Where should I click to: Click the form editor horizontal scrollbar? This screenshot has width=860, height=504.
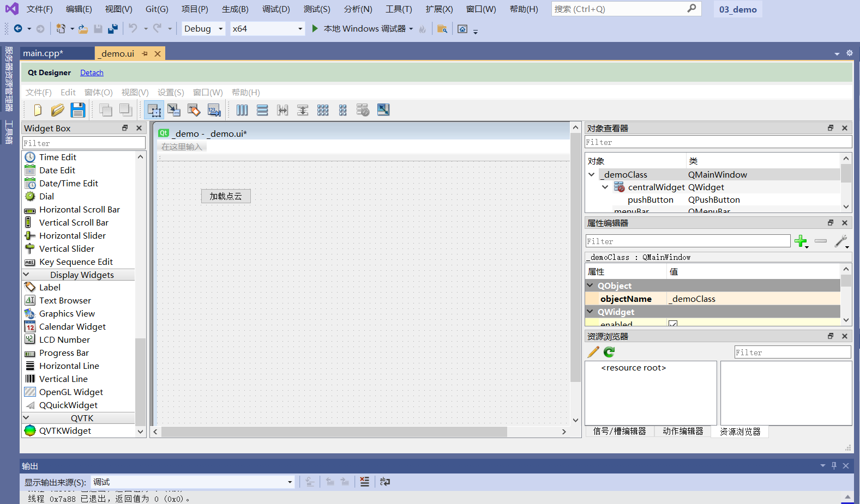point(334,432)
